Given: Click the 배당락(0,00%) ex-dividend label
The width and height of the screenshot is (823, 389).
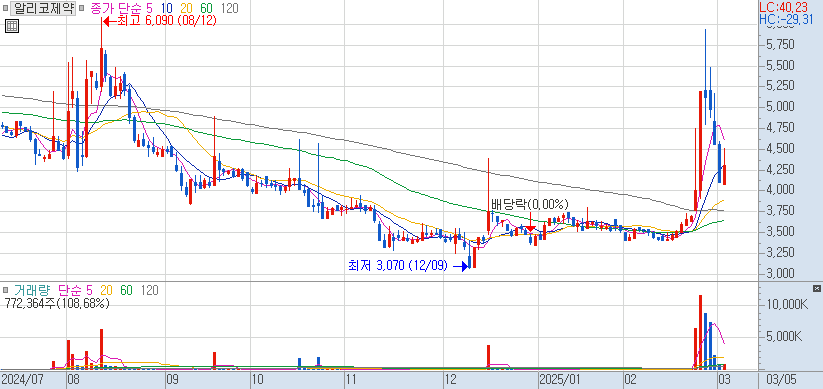Looking at the screenshot, I should [530, 205].
